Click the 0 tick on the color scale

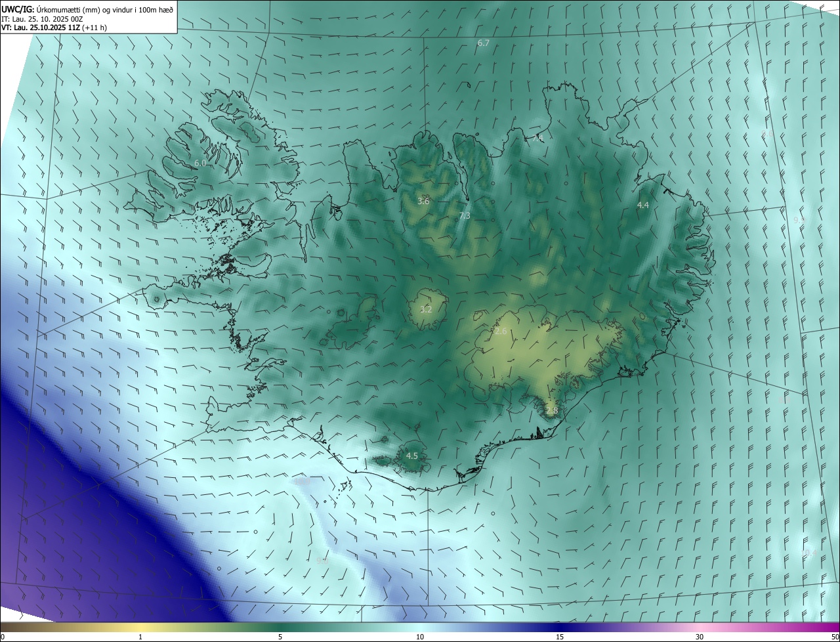3,637
